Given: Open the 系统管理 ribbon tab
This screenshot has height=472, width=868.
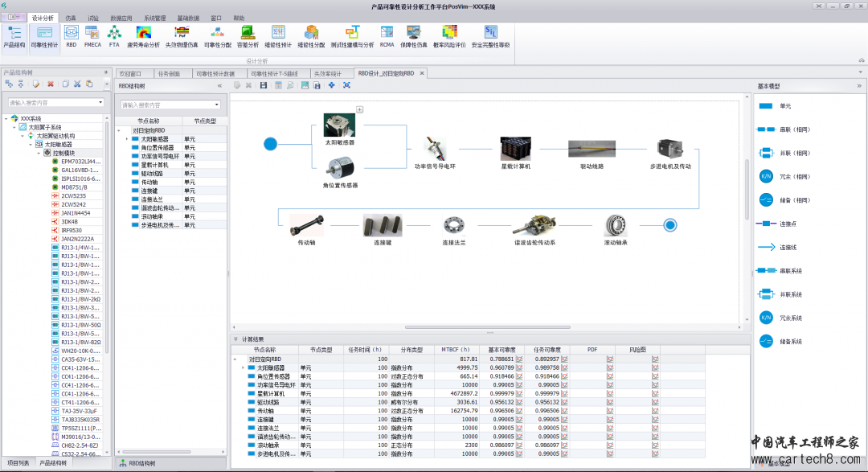Looking at the screenshot, I should 155,18.
